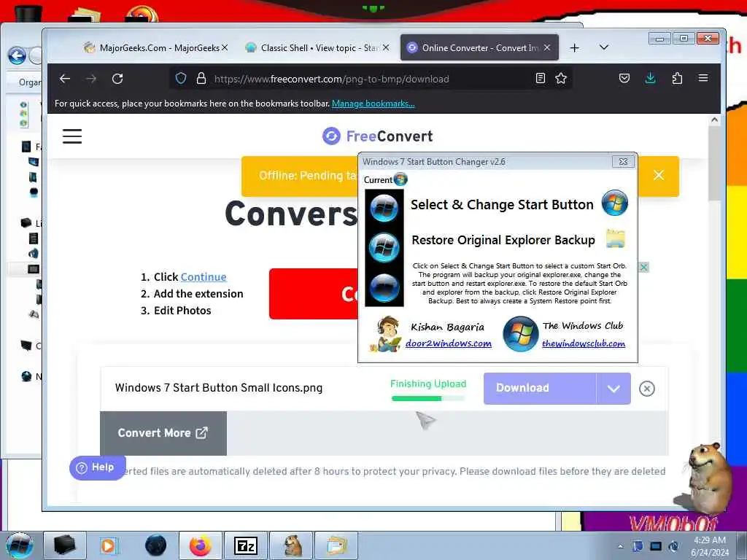The width and height of the screenshot is (747, 560).
Task: Open Firefox from the taskbar
Action: coord(200,545)
